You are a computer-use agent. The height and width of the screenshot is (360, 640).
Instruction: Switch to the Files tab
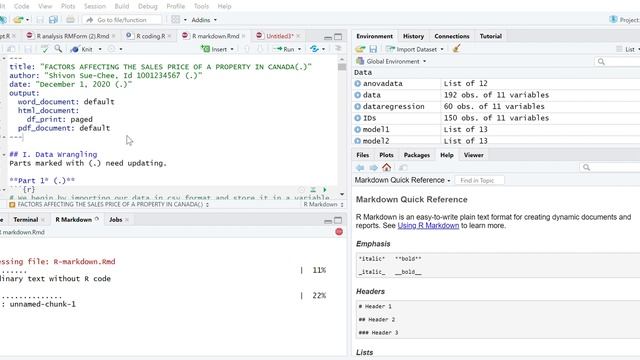coord(362,155)
